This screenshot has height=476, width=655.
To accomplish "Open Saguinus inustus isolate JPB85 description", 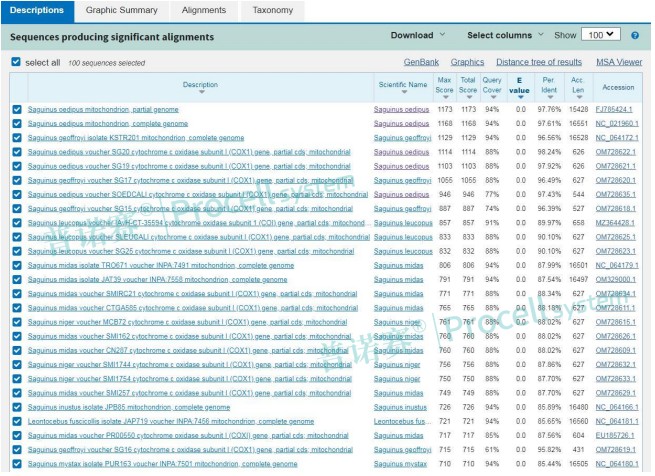I will pos(129,407).
